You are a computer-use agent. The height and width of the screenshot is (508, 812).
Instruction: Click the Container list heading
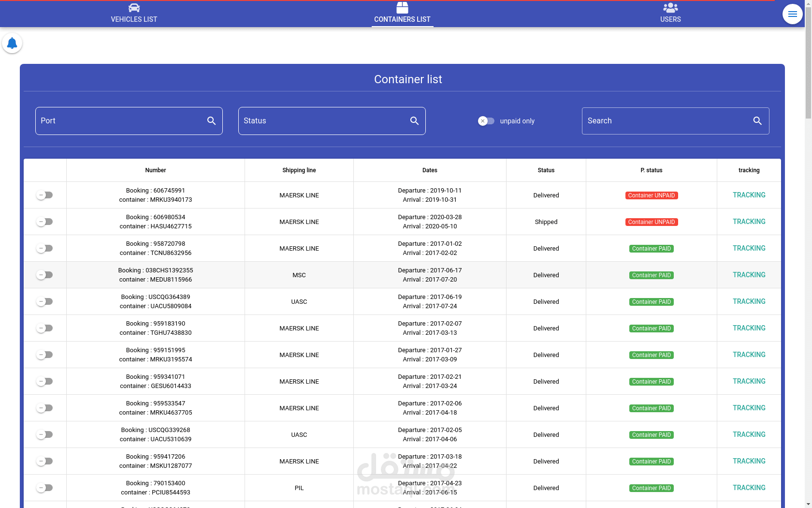(x=408, y=79)
